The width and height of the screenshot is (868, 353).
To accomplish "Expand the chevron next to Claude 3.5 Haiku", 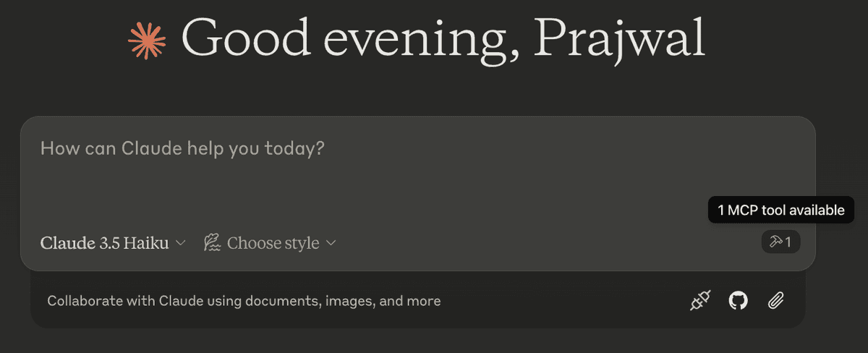I will coord(181,243).
